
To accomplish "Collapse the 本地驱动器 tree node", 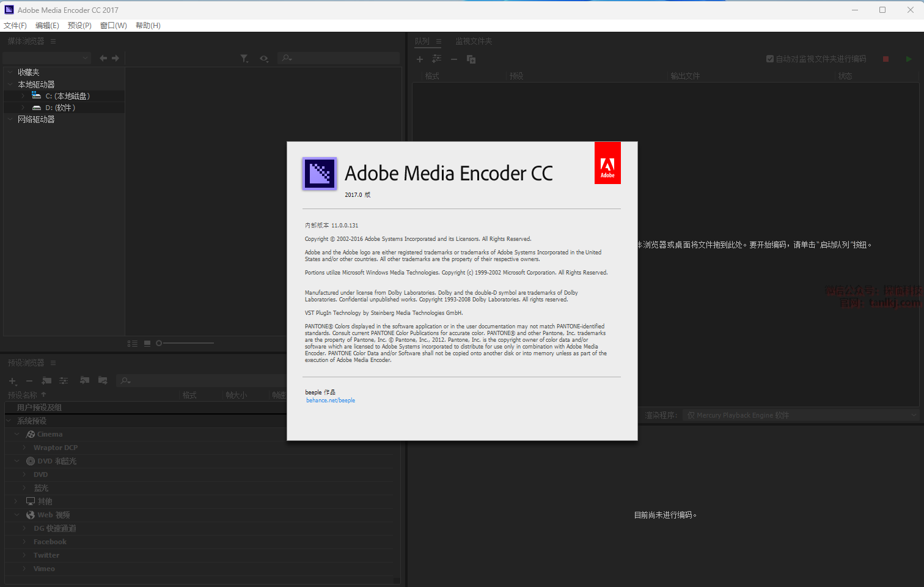I will (x=10, y=84).
